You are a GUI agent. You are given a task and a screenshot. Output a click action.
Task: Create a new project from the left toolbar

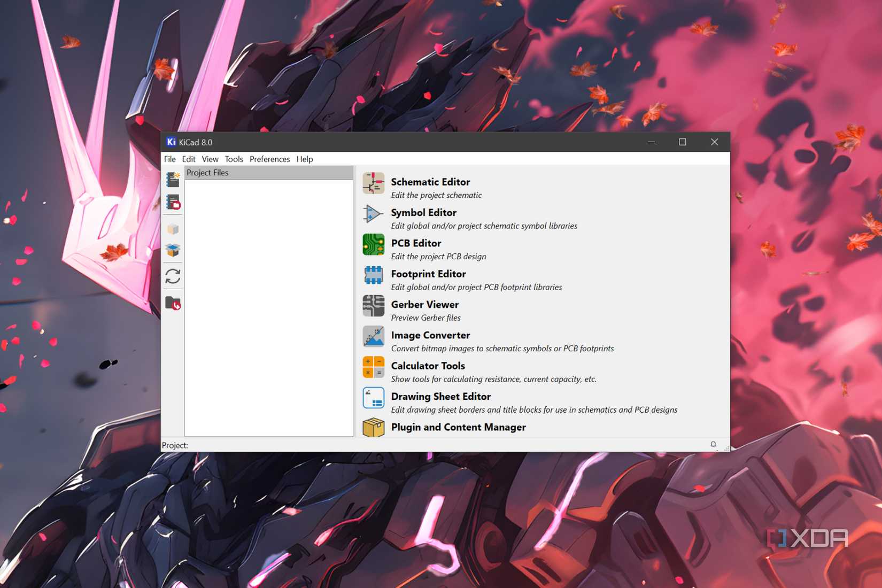point(173,179)
